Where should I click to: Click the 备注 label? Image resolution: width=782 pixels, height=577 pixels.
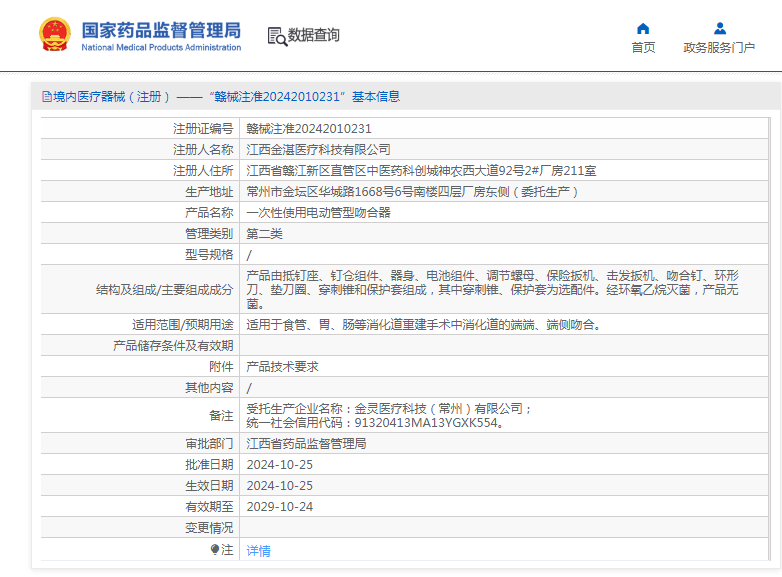pyautogui.click(x=221, y=415)
